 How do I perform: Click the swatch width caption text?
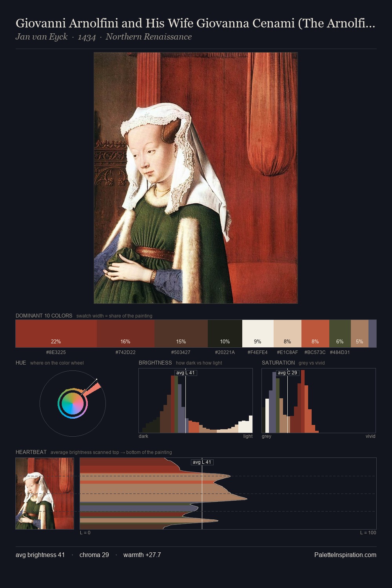114,316
